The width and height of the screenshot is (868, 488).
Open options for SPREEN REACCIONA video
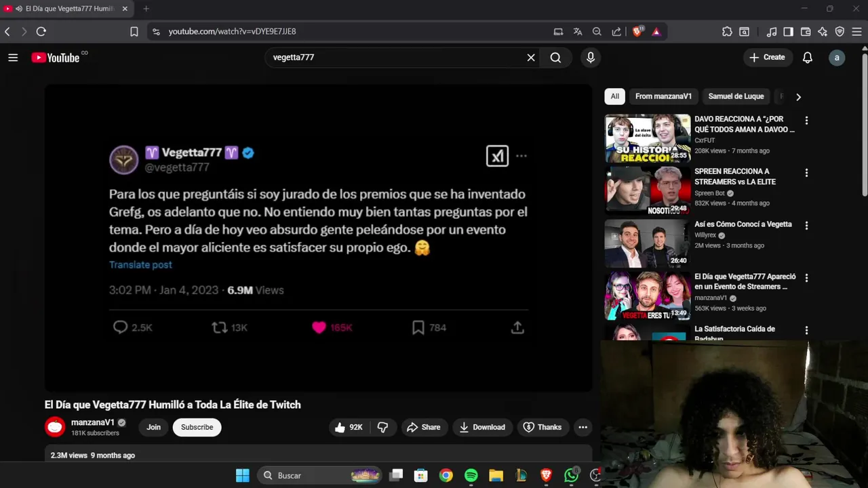(806, 173)
